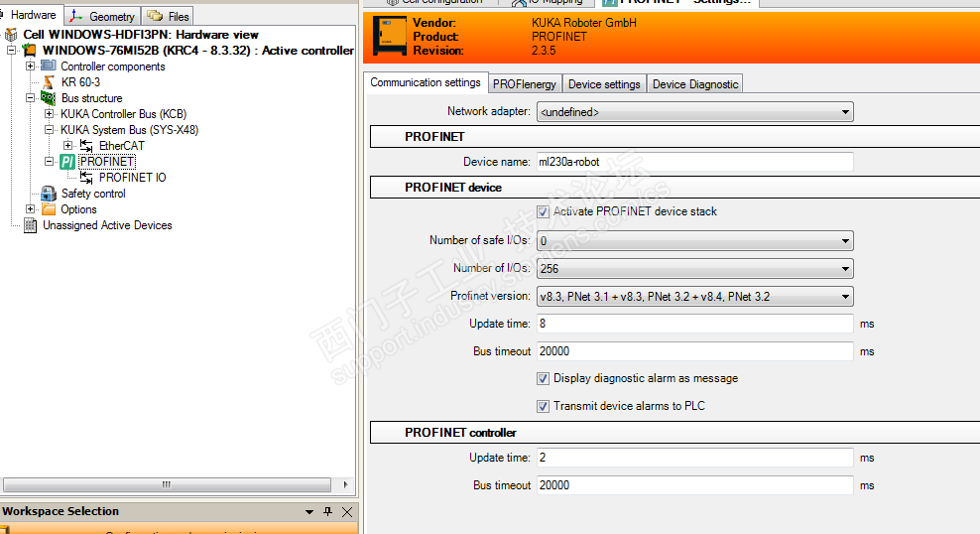Screen dimensions: 980x534
Task: Select KR 60-3 in the tree
Action: point(80,82)
